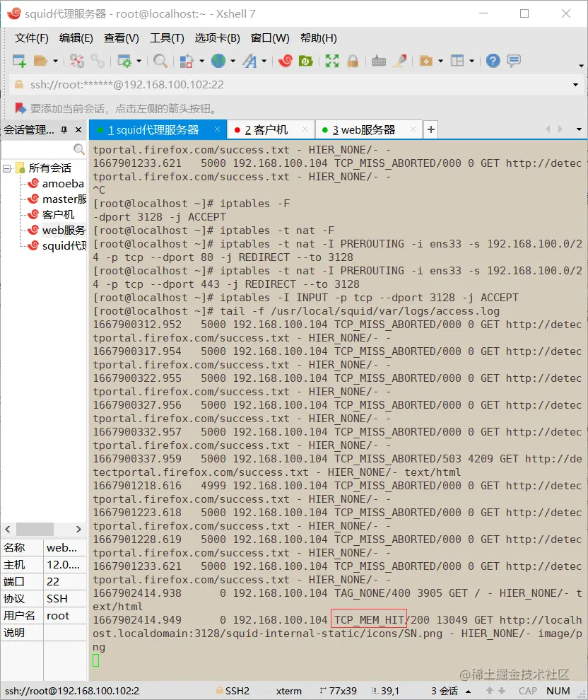The width and height of the screenshot is (588, 700).
Task: Expand the 3 会话 status bar arrow
Action: tap(469, 691)
